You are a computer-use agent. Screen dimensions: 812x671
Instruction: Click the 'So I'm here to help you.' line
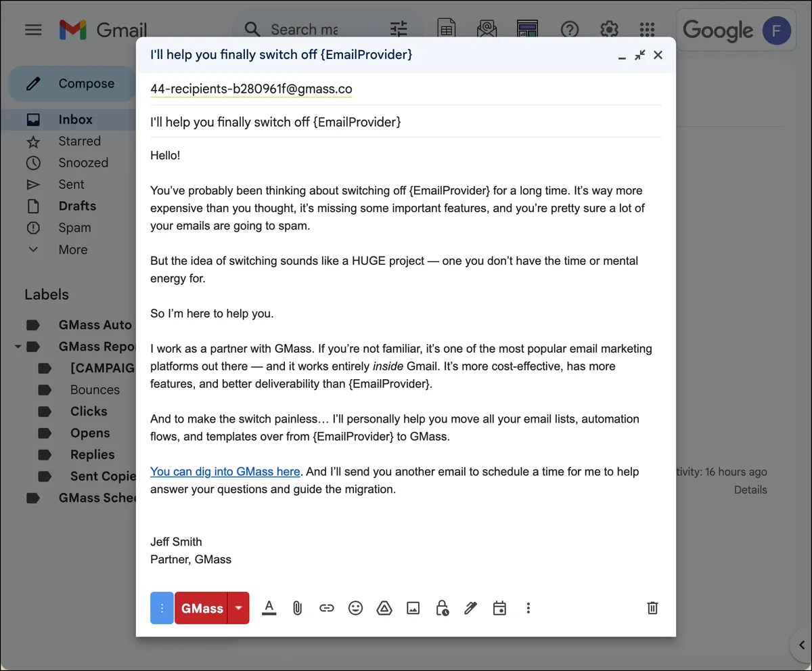coord(212,313)
